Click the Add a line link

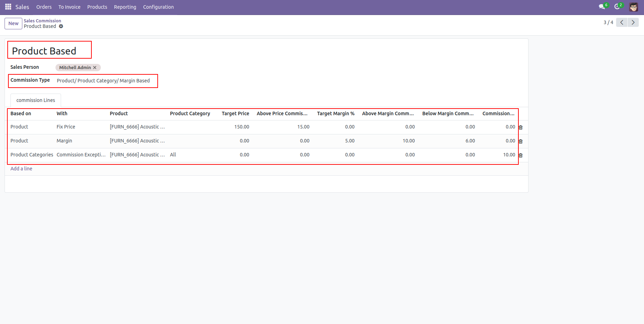[x=21, y=168]
